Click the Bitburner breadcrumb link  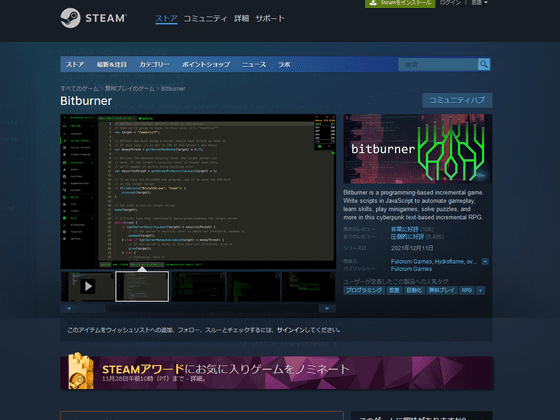click(x=173, y=89)
